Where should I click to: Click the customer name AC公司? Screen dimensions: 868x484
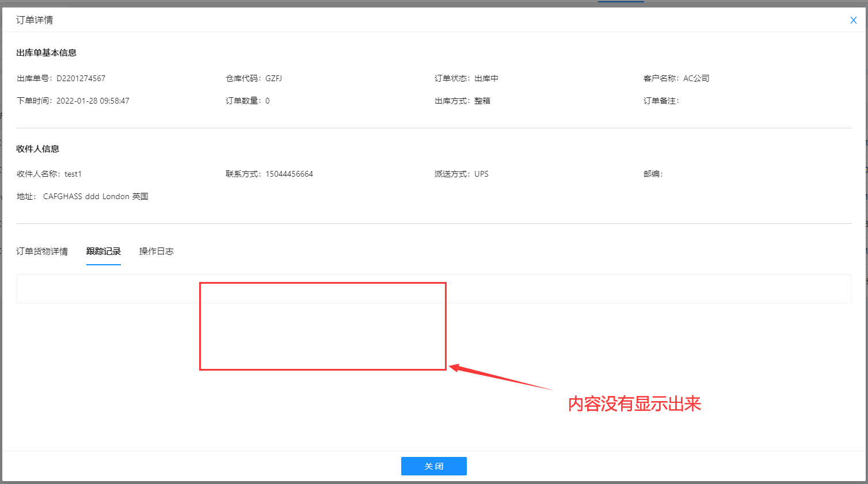click(696, 78)
